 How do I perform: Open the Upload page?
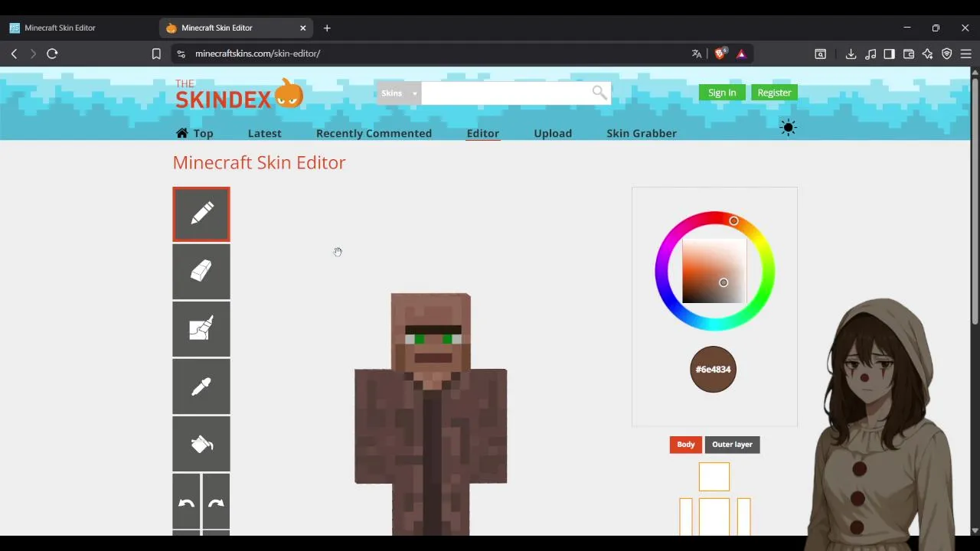click(x=553, y=133)
